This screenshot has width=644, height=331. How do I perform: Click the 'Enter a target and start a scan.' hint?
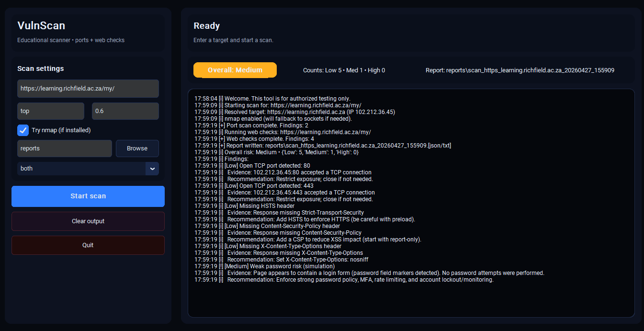pyautogui.click(x=233, y=40)
